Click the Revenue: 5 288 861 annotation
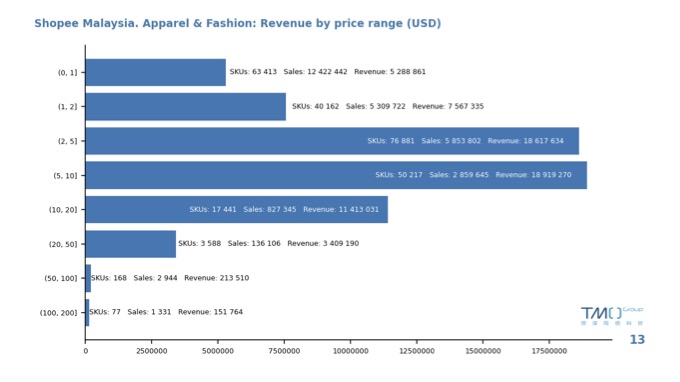Viewport: 680px width, 382px height. 390,72
